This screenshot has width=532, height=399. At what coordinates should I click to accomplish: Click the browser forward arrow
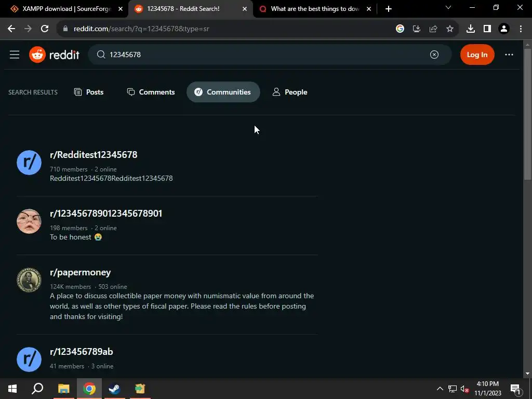pos(28,29)
